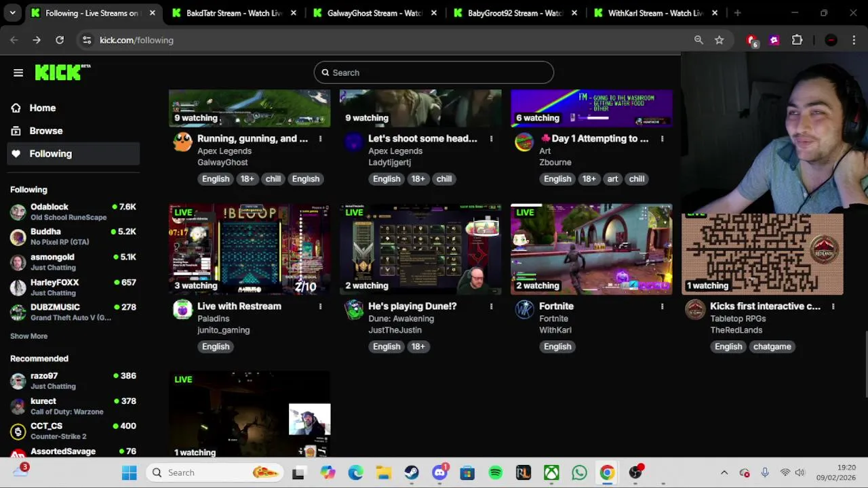Open razo97 recommended channel
The image size is (868, 488).
pyautogui.click(x=73, y=380)
